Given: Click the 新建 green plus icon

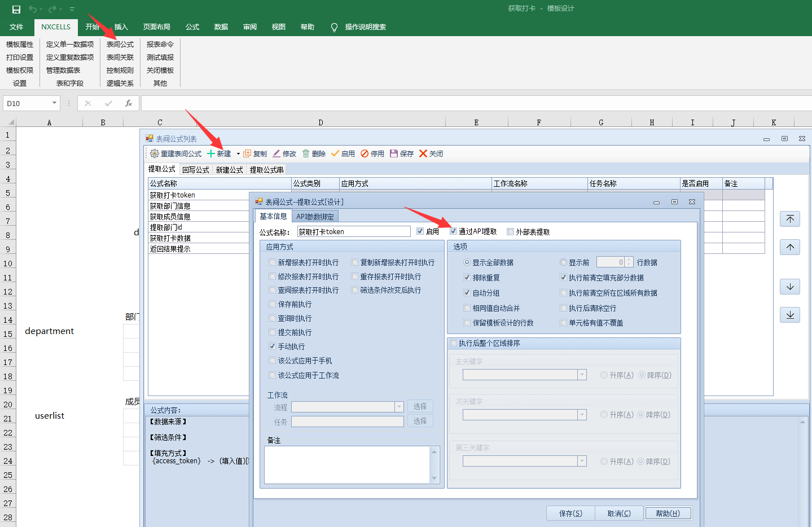Looking at the screenshot, I should point(211,153).
